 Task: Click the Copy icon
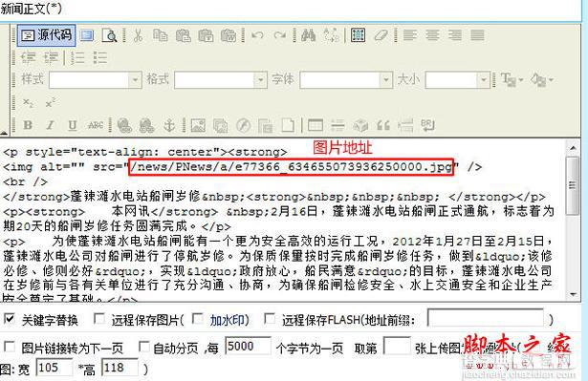pos(160,35)
